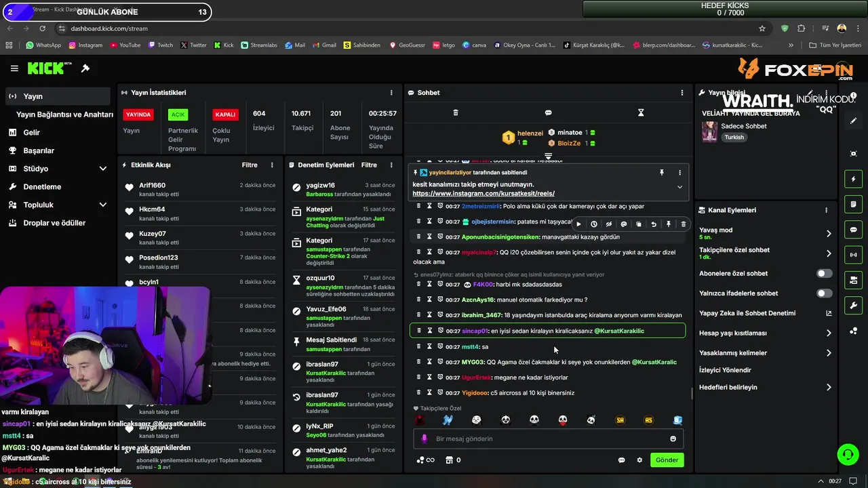
Task: Open Yayın Bağlantısı ve Anahtarı
Action: pyautogui.click(x=64, y=115)
